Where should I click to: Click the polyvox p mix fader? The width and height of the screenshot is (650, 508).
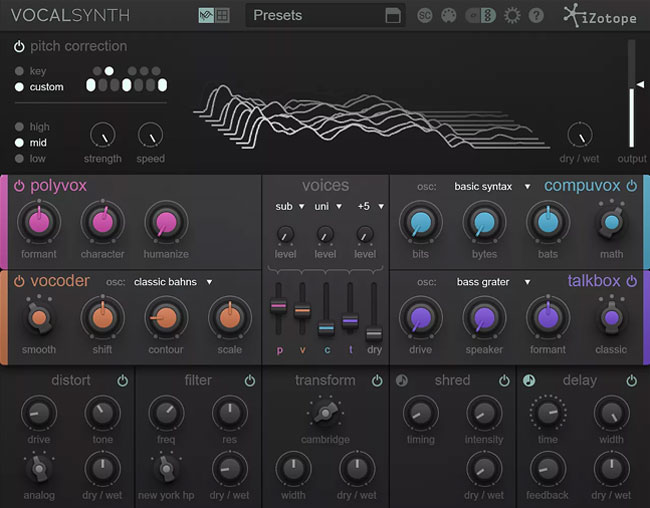pos(279,306)
